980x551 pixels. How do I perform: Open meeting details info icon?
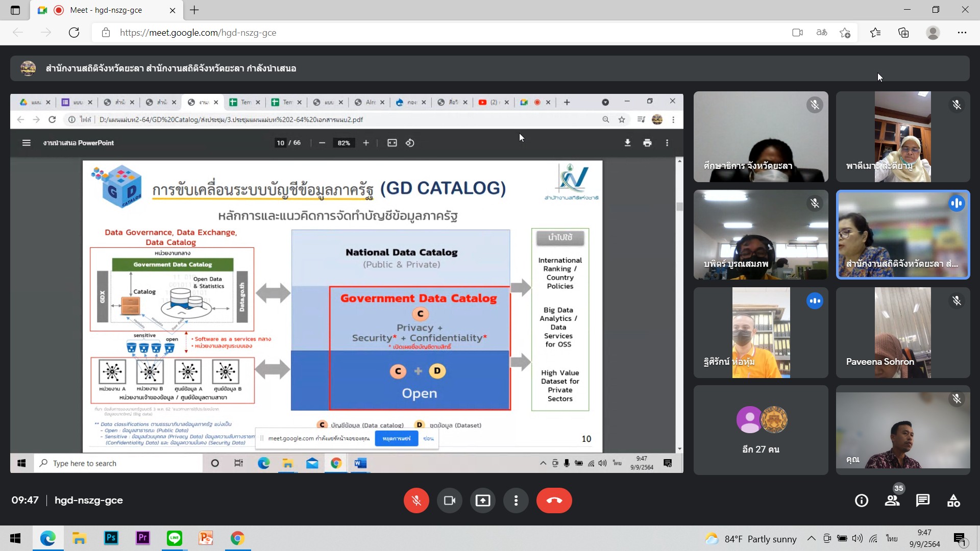[x=862, y=501]
